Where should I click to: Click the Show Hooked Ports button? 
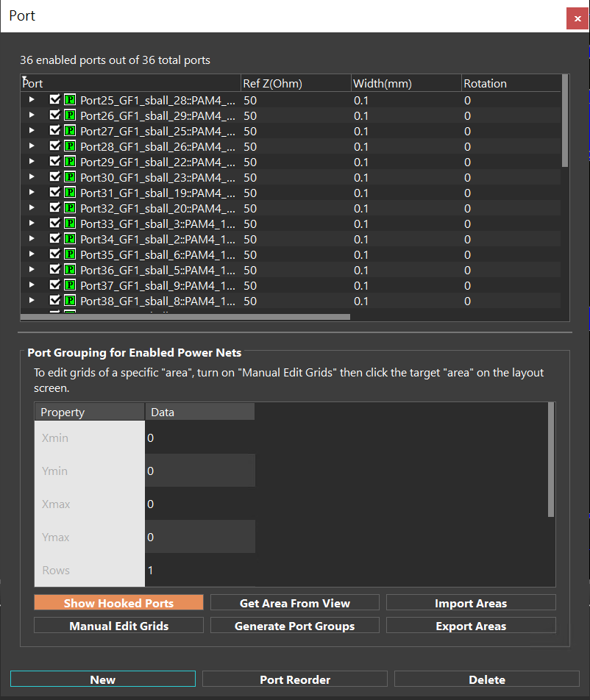pos(118,603)
